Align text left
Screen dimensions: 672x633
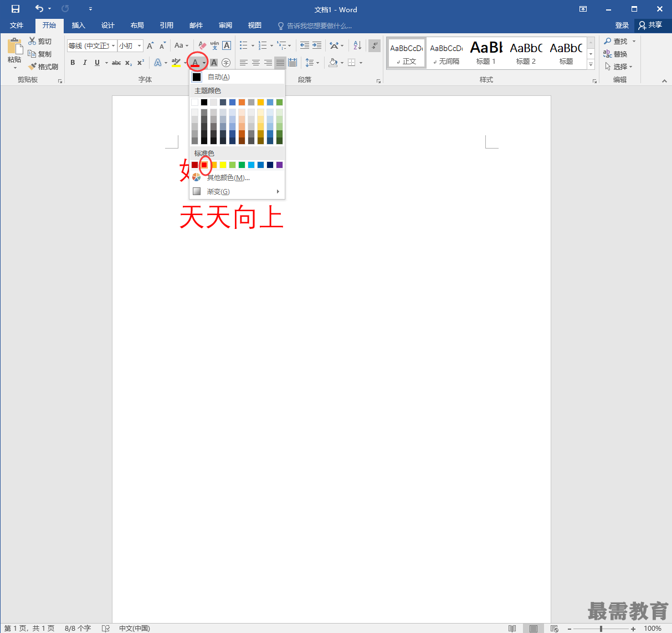coord(244,63)
